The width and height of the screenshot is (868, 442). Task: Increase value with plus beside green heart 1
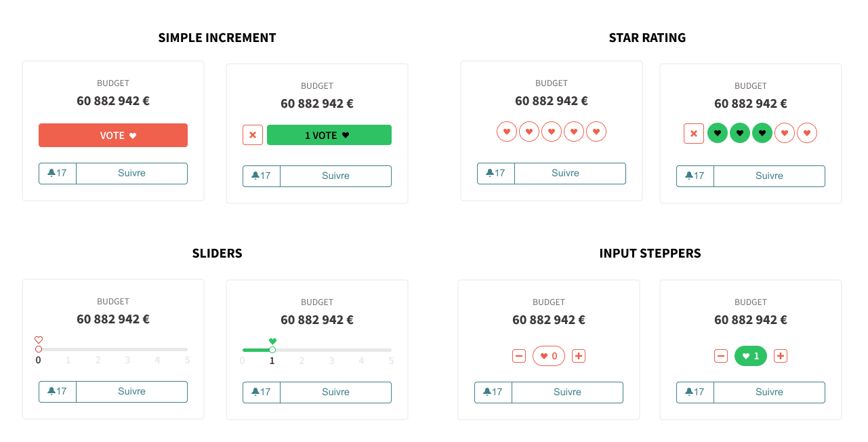tap(781, 356)
